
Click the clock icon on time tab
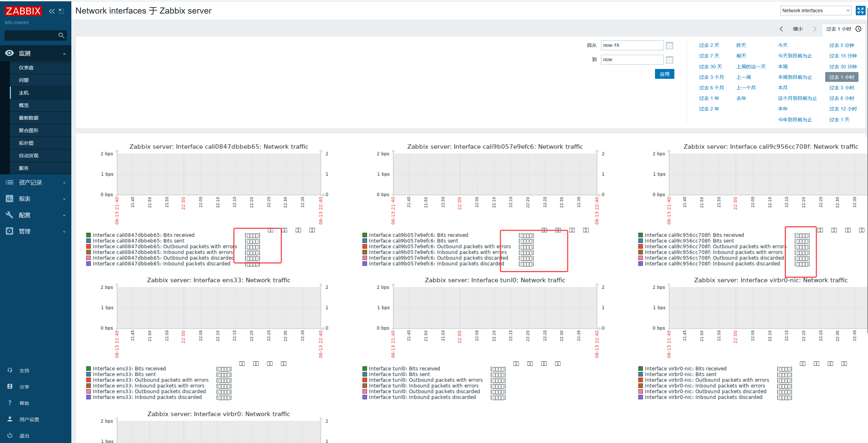858,29
